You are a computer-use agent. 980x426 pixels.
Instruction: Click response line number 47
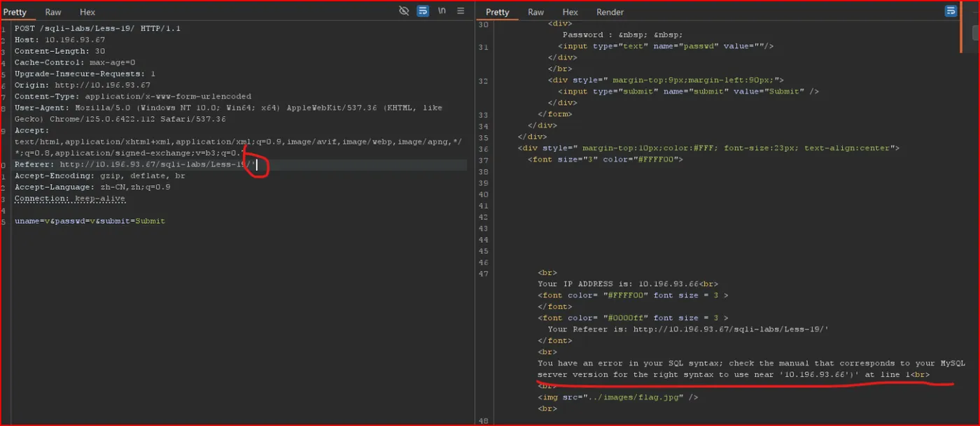[x=482, y=273]
